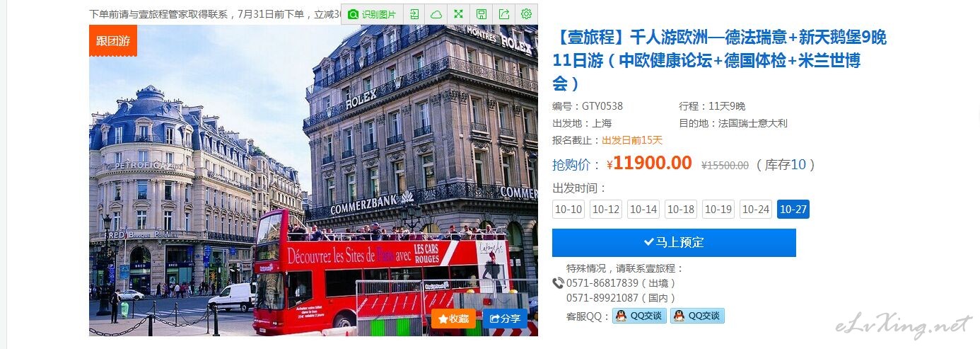Select departure date 10-10

(568, 210)
